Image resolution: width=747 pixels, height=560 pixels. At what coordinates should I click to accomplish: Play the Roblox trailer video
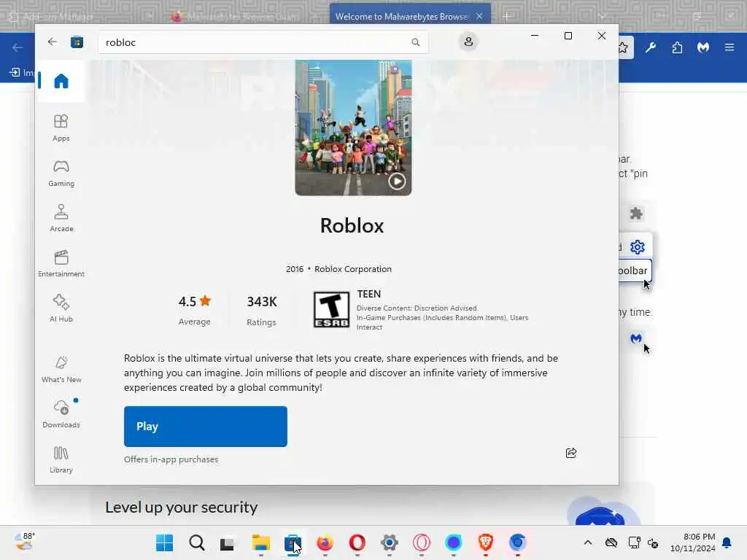click(x=397, y=181)
